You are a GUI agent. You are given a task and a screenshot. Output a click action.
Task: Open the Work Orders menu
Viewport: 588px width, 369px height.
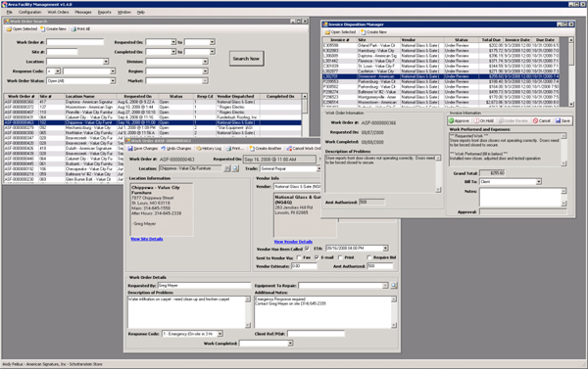tap(58, 13)
